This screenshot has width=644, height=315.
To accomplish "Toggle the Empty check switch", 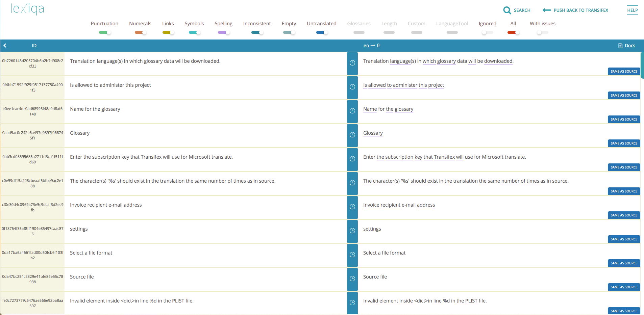I will tap(289, 32).
